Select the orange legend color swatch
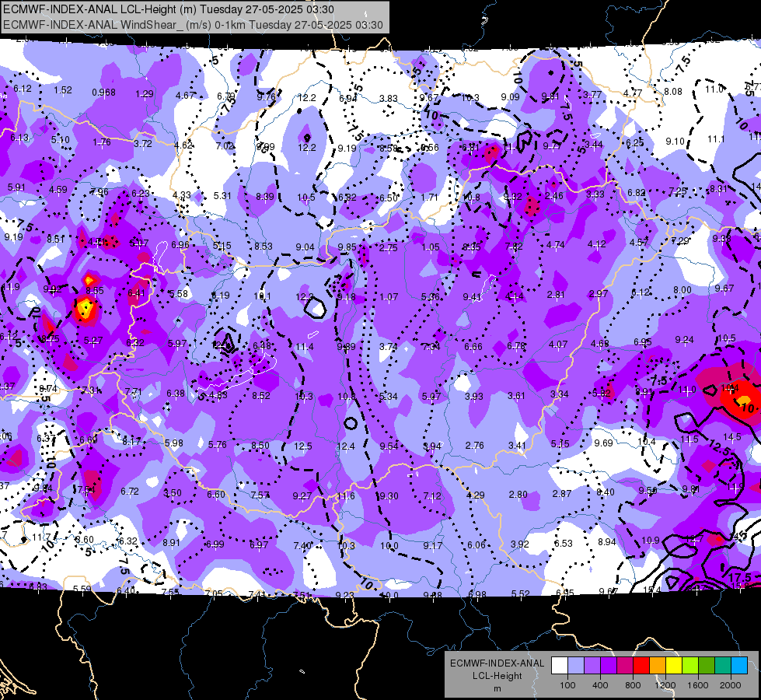761x700 pixels. tap(658, 666)
